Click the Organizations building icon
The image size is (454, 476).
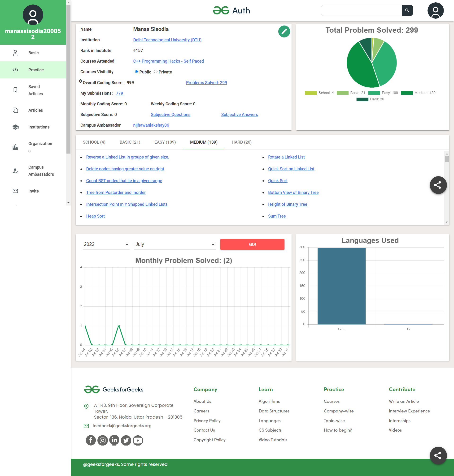click(15, 147)
